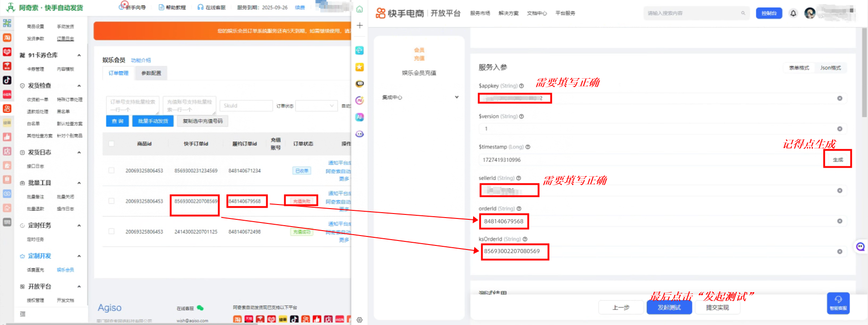The height and width of the screenshot is (325, 868).
Task: Select the Xiaohongshu platform icon in Agiso strip
Action: point(7,94)
